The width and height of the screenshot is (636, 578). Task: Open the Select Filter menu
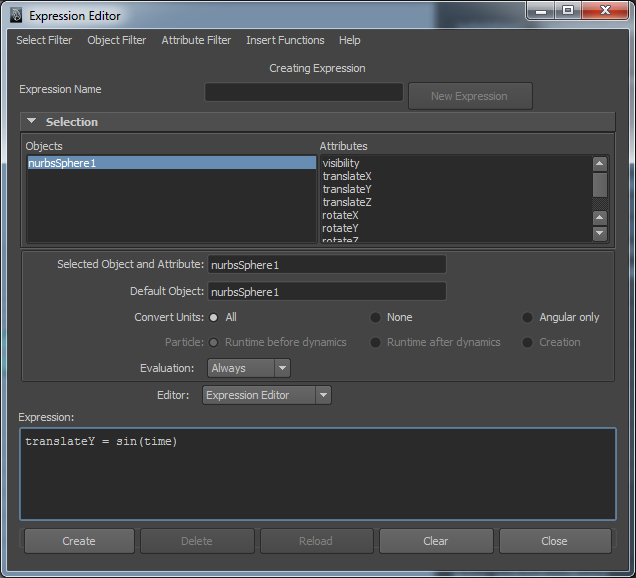point(44,40)
